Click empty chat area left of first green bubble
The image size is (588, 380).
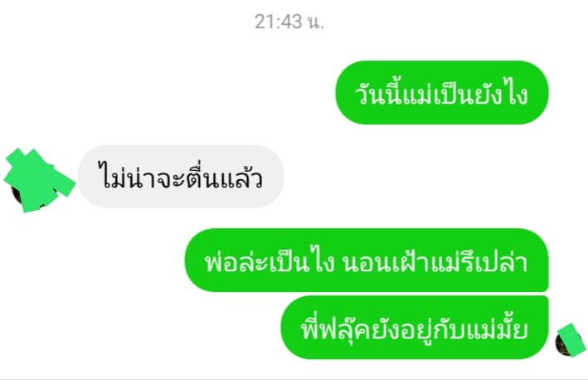(168, 92)
